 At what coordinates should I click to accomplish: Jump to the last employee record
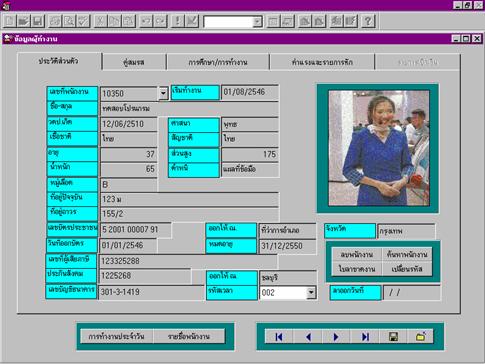[x=365, y=337]
